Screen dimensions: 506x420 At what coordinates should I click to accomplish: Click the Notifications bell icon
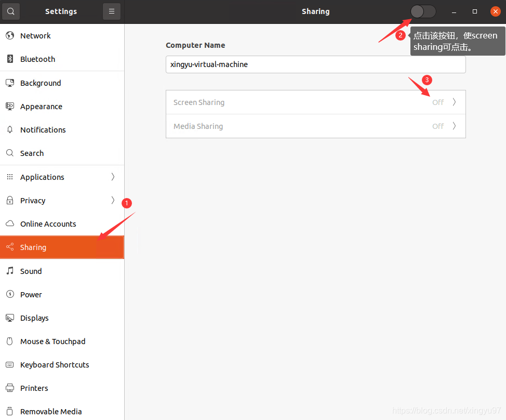[10, 130]
